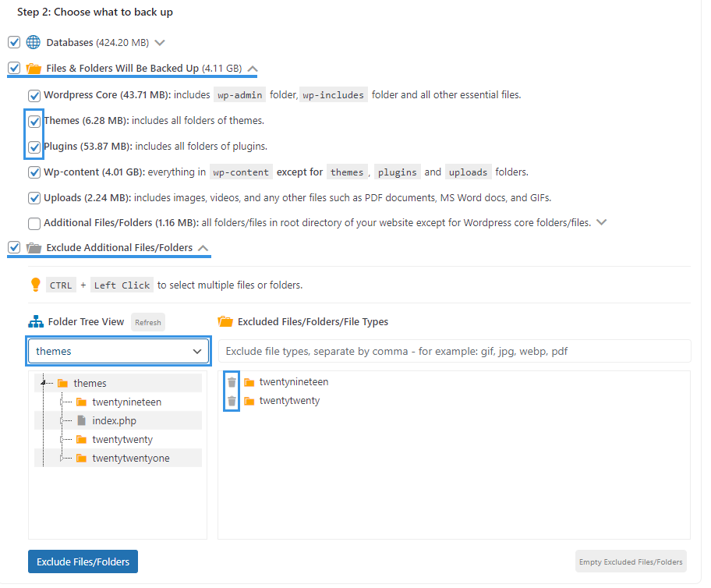The image size is (711, 588).
Task: Expand twentytwentyone tree node arrow
Action: (62, 459)
